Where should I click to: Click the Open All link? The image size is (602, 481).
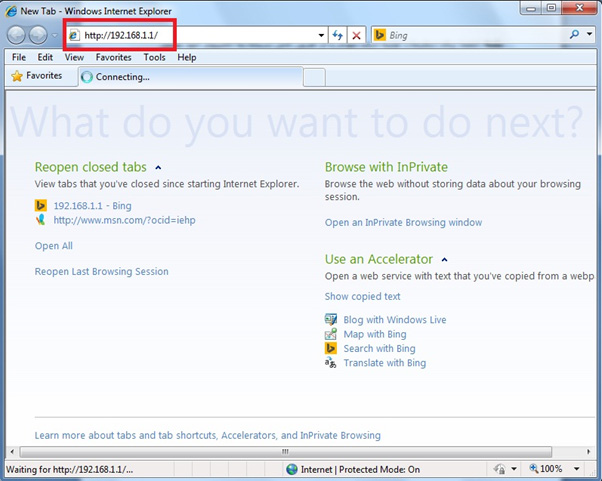coord(54,246)
